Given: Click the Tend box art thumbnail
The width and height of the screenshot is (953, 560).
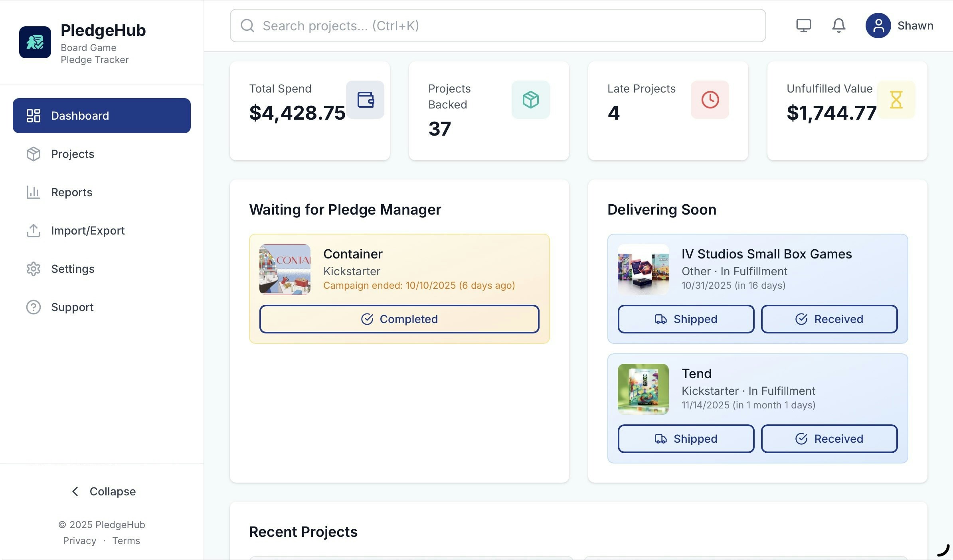Looking at the screenshot, I should (643, 389).
